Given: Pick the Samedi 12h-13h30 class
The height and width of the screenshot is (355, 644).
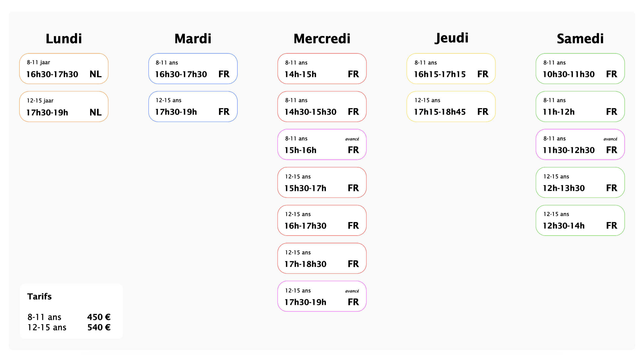Looking at the screenshot, I should [x=580, y=183].
